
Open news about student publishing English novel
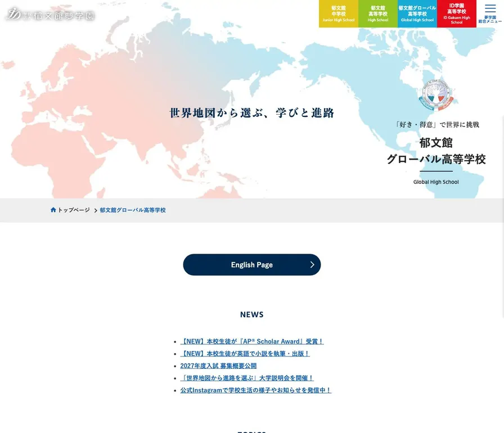point(245,354)
